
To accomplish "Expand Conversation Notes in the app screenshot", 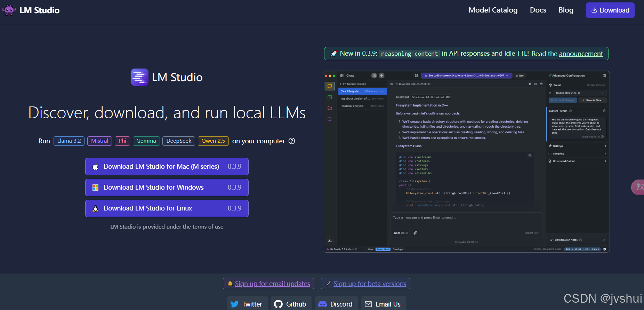I will point(577,240).
